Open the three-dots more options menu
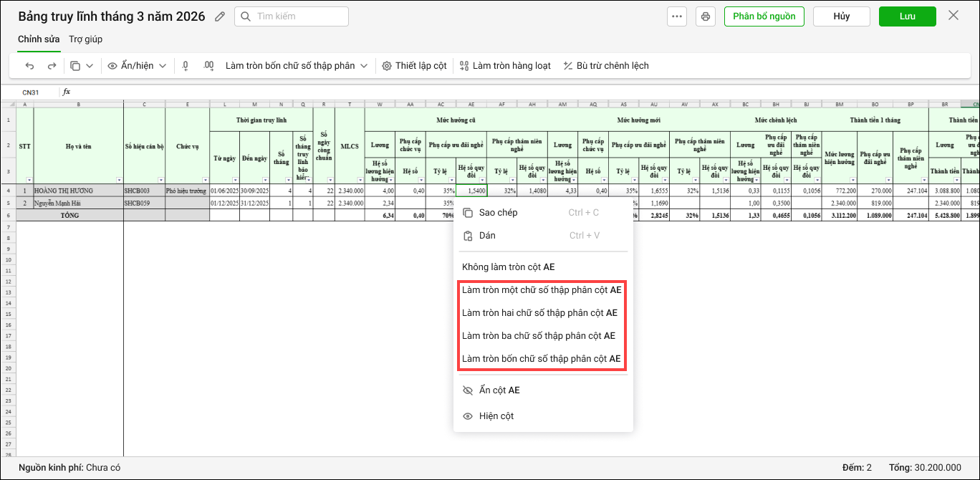The height and width of the screenshot is (480, 980). (677, 16)
